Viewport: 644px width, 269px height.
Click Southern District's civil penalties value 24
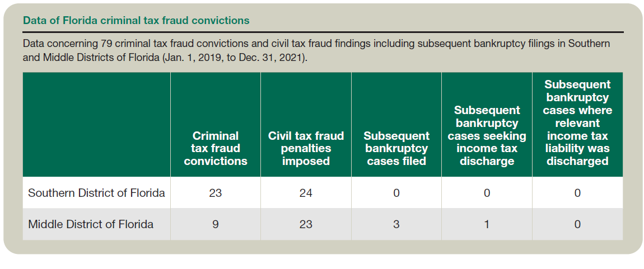306,193
